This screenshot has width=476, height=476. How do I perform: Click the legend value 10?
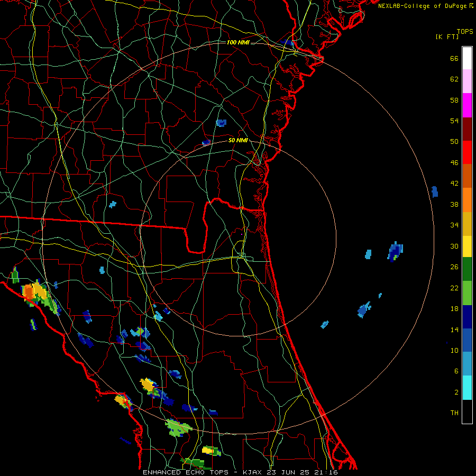click(454, 351)
